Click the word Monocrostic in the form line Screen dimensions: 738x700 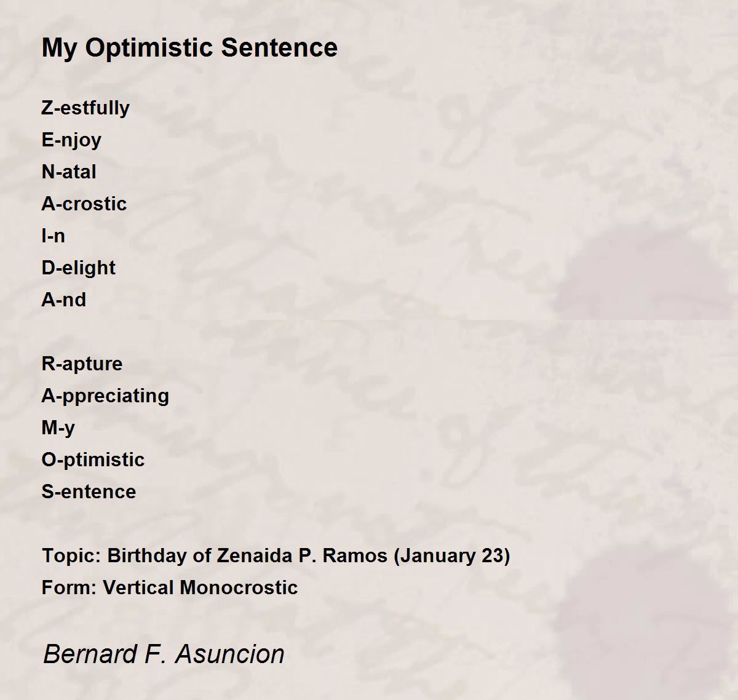[x=239, y=587]
